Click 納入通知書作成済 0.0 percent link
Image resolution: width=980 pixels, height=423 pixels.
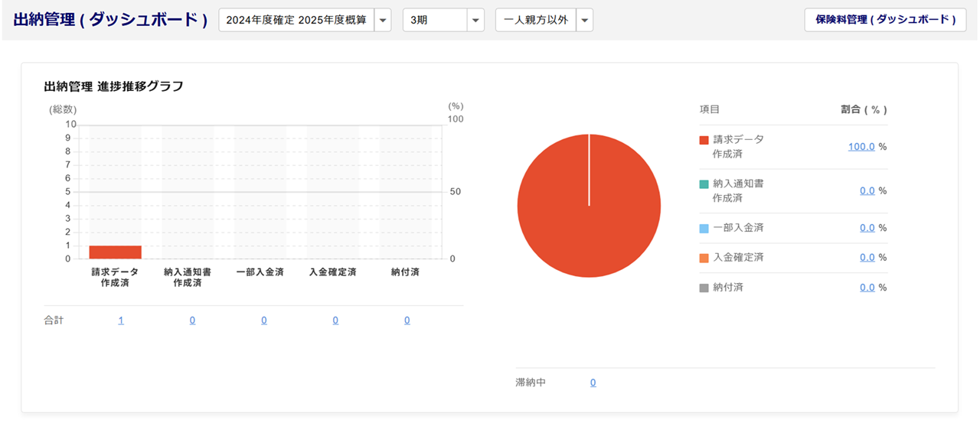pos(867,190)
